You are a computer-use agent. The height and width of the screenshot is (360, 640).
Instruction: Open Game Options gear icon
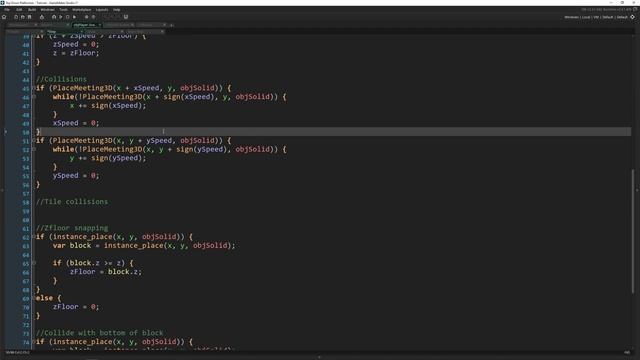tap(87, 17)
